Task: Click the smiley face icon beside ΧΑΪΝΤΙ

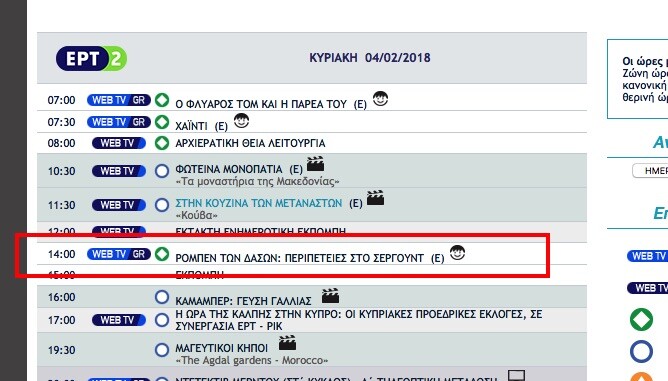Action: (242, 121)
